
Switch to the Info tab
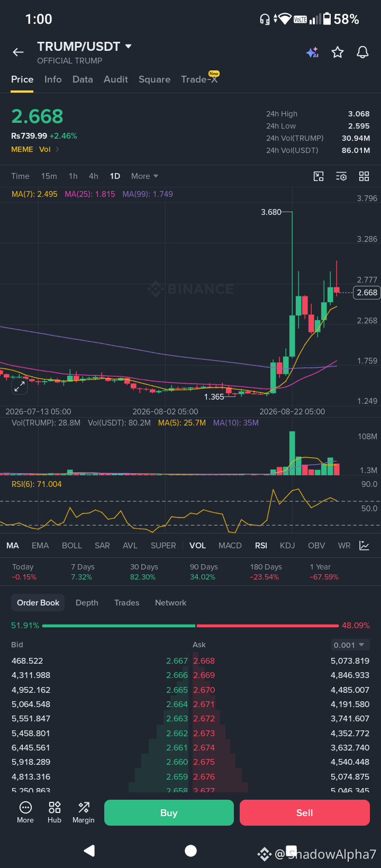coord(53,79)
